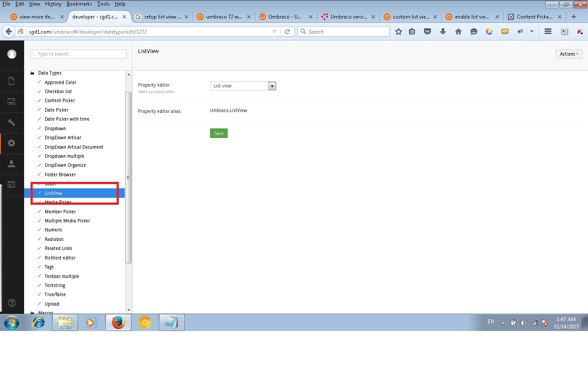Open the Actions dropdown
This screenshot has height=387, width=588.
tap(569, 54)
